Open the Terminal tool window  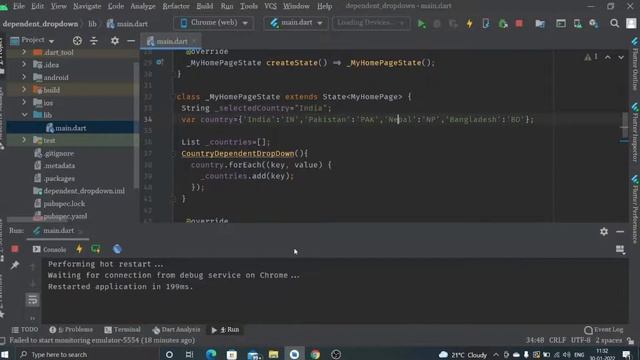[x=122, y=330]
